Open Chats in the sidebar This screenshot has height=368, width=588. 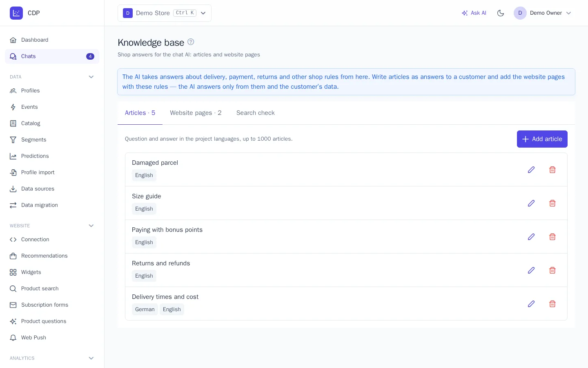pyautogui.click(x=52, y=56)
